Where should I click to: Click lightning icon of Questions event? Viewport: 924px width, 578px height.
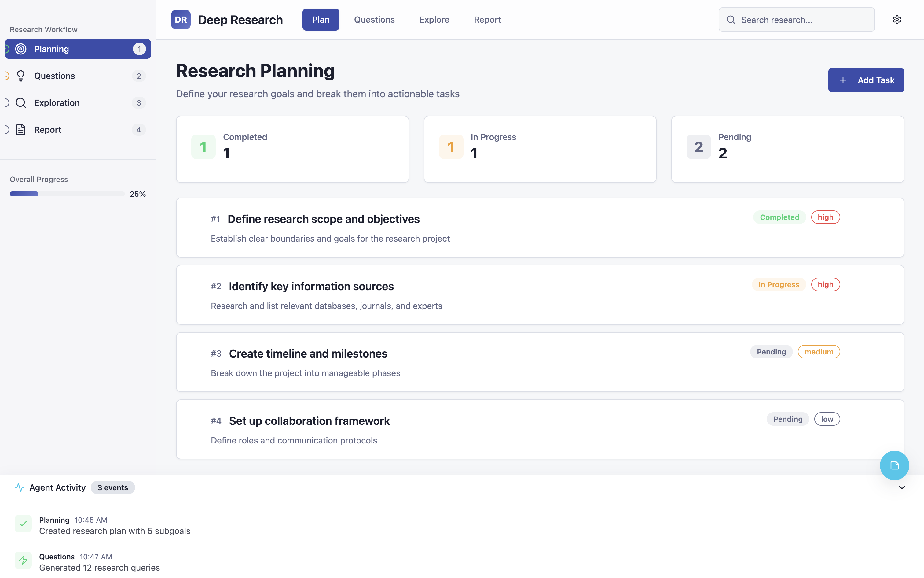[23, 560]
